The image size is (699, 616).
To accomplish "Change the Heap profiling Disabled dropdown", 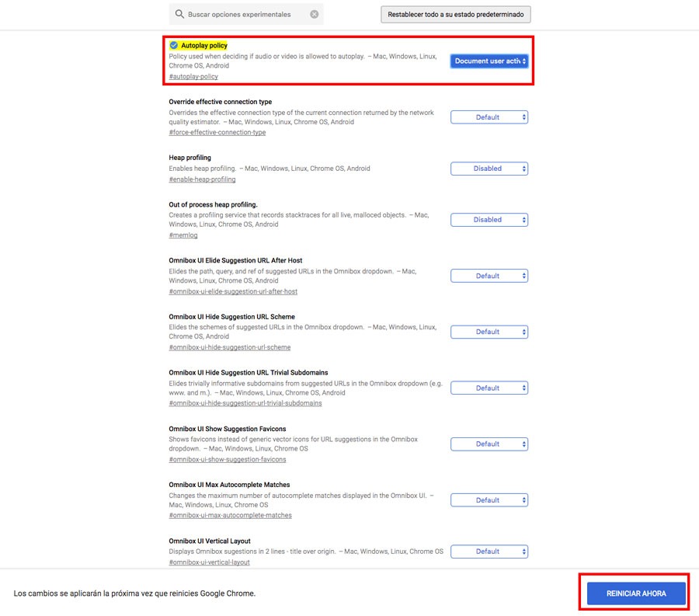I will [489, 169].
